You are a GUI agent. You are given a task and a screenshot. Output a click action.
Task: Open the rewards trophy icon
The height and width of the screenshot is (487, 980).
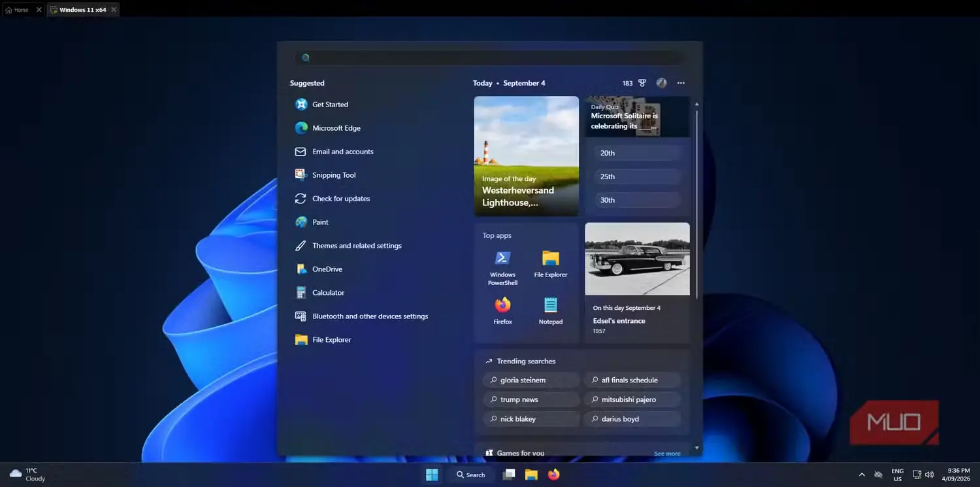642,83
